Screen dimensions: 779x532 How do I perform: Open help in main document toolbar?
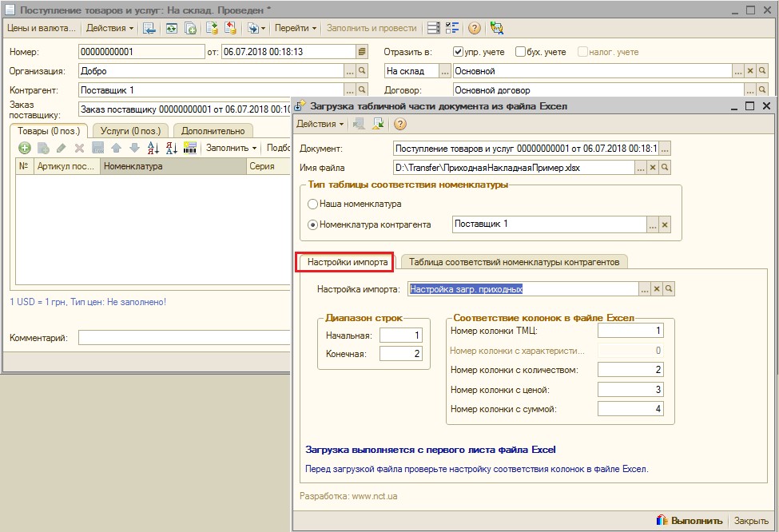(475, 28)
